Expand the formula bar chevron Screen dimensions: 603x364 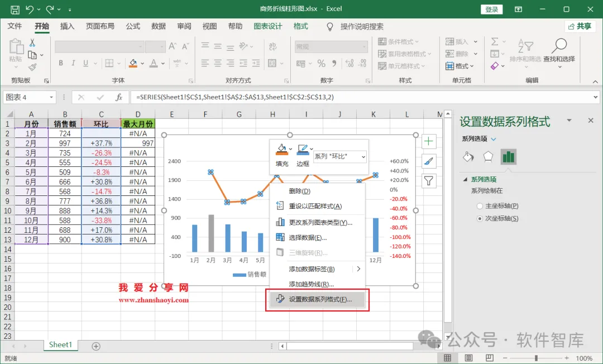click(595, 97)
